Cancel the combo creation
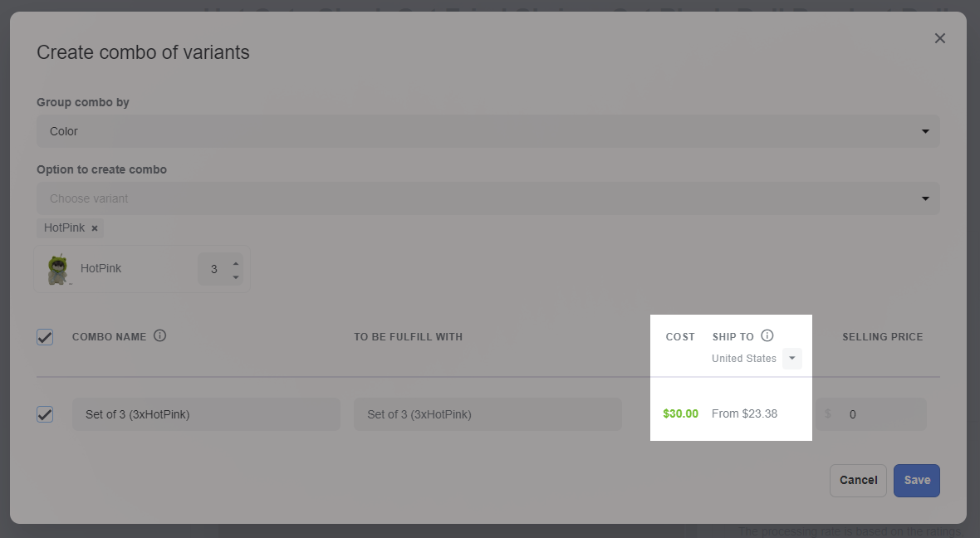980x538 pixels. (x=858, y=481)
